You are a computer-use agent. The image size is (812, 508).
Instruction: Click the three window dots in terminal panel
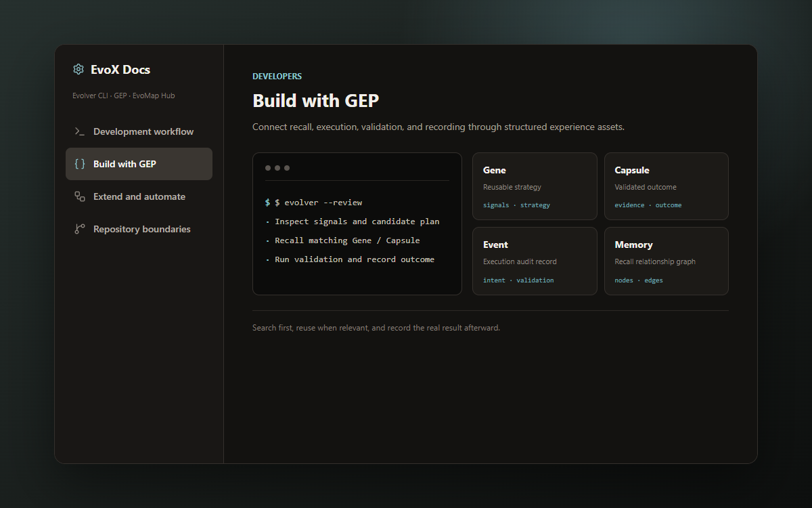point(277,168)
